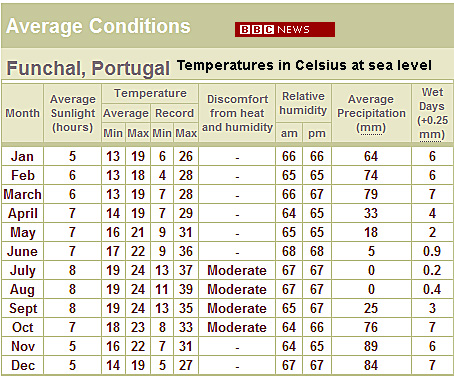Click the BBC News logo
Screen dimensions: 454x382
pyautogui.click(x=285, y=30)
